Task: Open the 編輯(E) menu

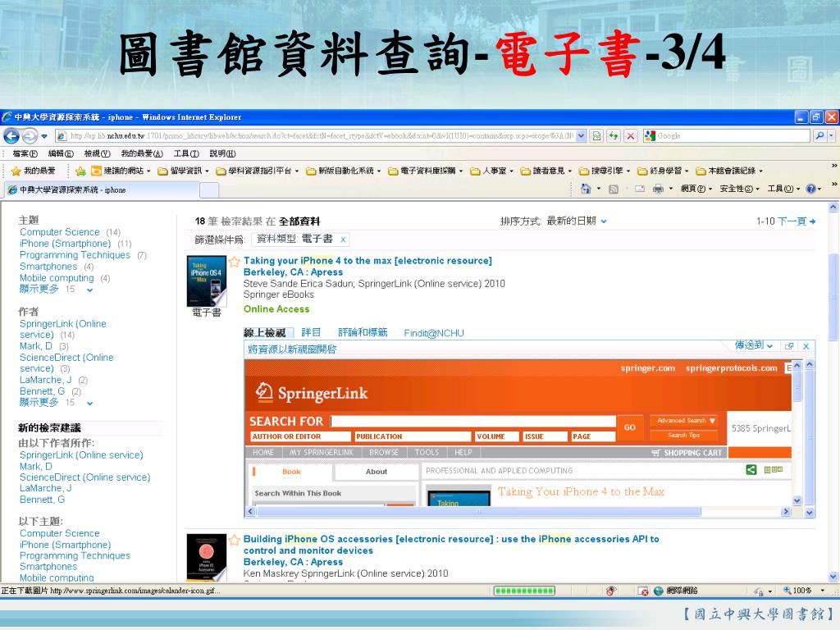Action: pyautogui.click(x=61, y=153)
